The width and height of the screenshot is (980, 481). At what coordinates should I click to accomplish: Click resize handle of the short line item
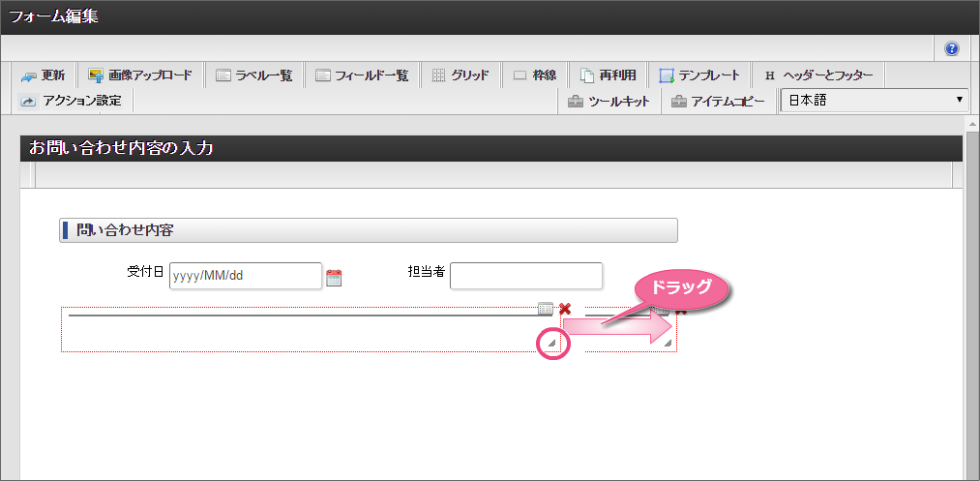click(x=668, y=343)
